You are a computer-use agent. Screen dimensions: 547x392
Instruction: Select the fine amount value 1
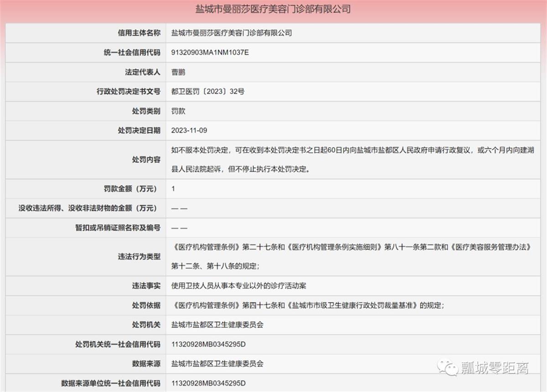point(173,189)
